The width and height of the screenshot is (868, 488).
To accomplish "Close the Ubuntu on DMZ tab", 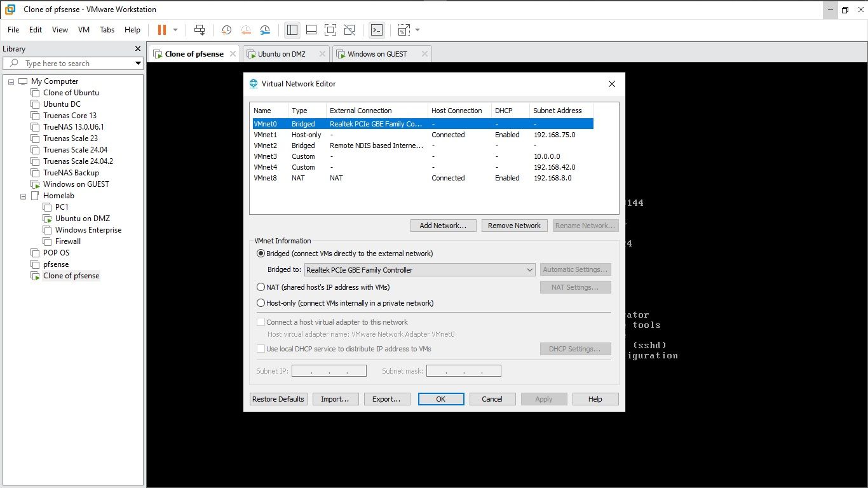I will point(322,54).
